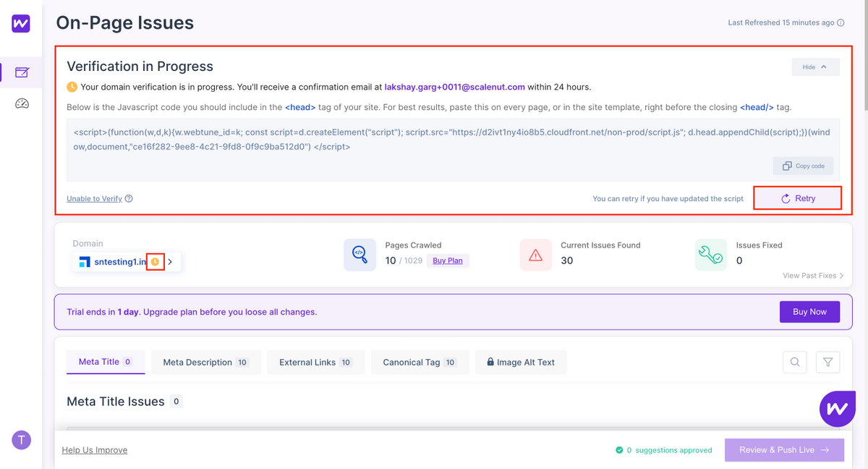This screenshot has height=469, width=868.
Task: Switch to the External Links tab
Action: [315, 363]
